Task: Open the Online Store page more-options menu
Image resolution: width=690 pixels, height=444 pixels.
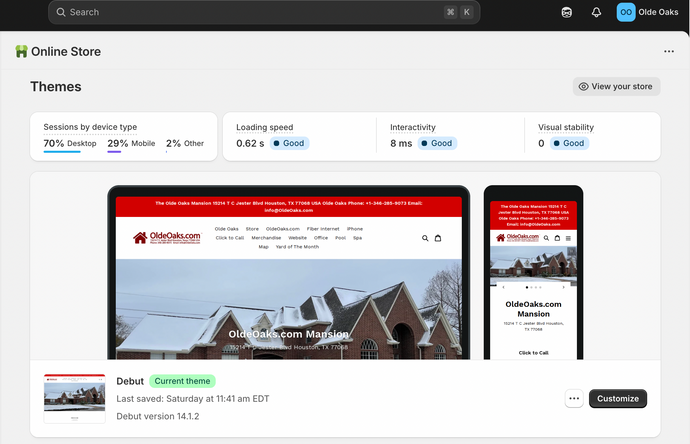Action: [x=669, y=51]
